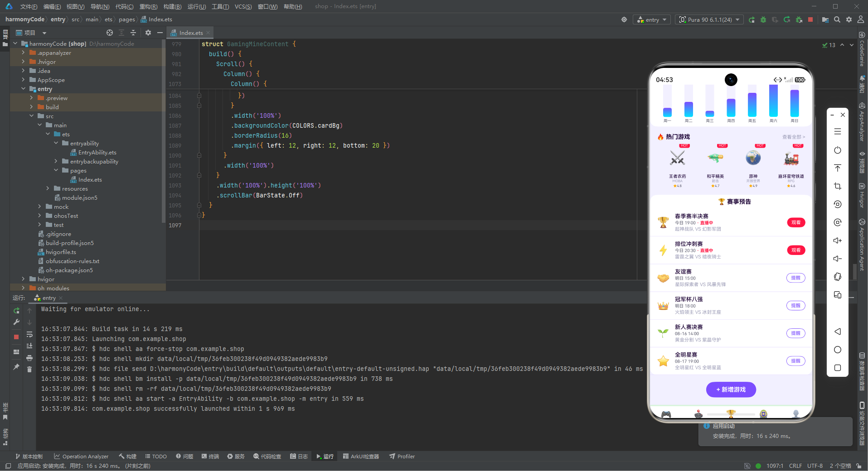The image size is (868, 471).
Task: Toggle tool window buttons icon at bottom-left corner
Action: [x=8, y=466]
